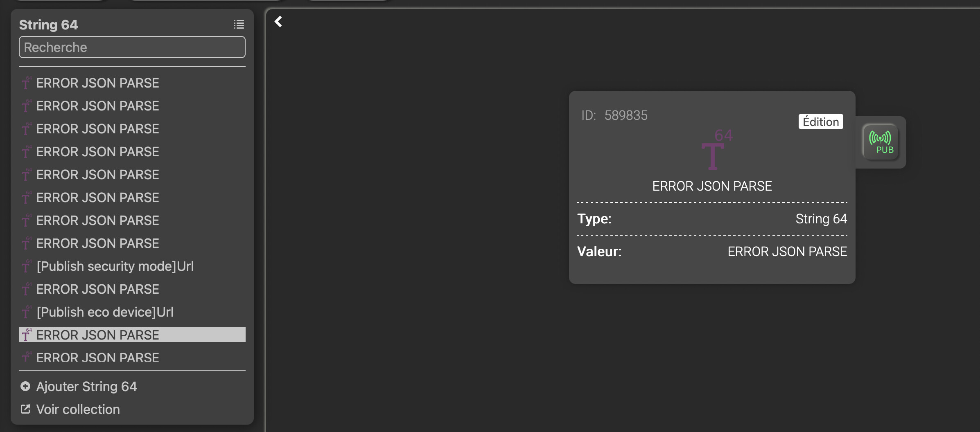Select the first ERROR JSON PARSE entry
This screenshot has width=980, height=432.
click(x=132, y=83)
